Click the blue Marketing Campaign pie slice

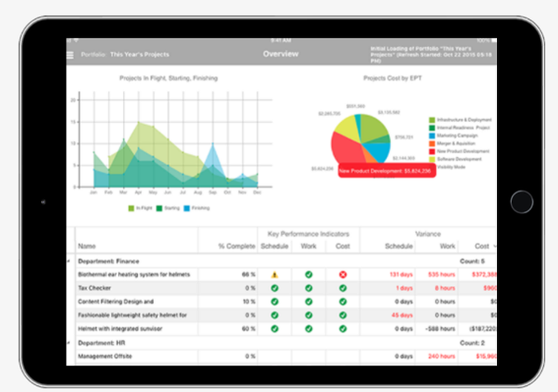click(x=378, y=151)
